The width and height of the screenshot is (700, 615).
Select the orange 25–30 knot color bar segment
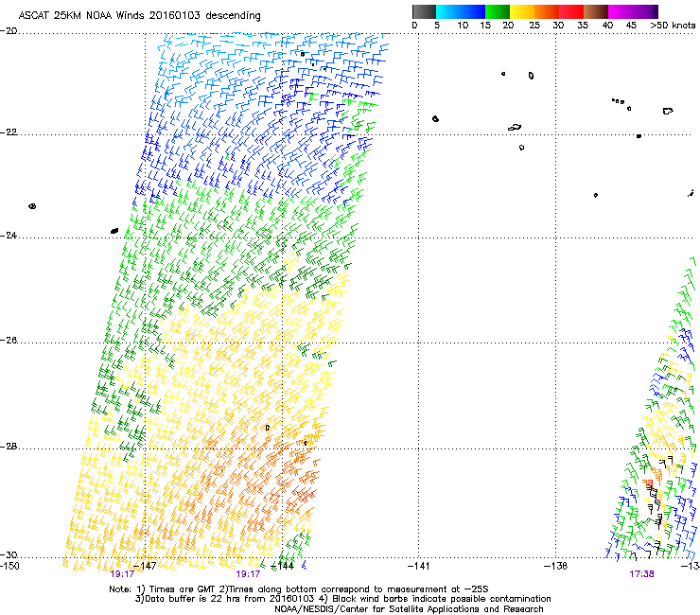click(x=547, y=11)
